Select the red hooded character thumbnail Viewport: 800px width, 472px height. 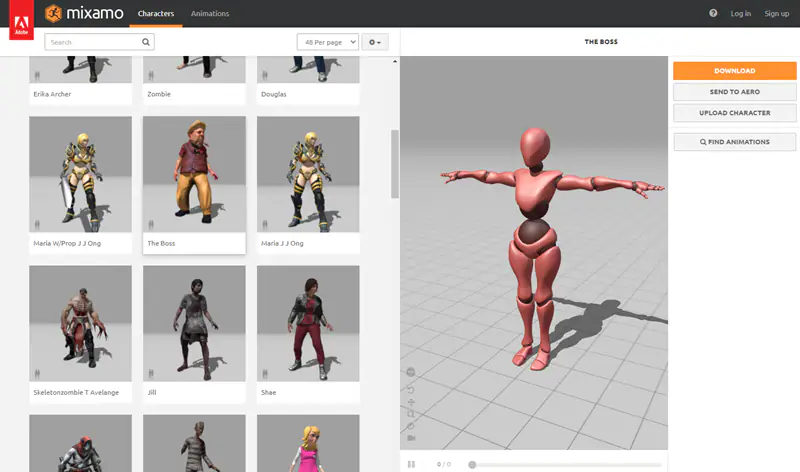click(x=80, y=443)
